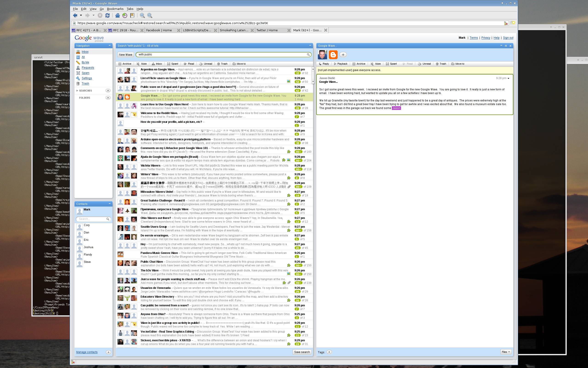Click the contacts search magnifier icon
Image resolution: width=588 pixels, height=368 pixels.
pos(108,219)
